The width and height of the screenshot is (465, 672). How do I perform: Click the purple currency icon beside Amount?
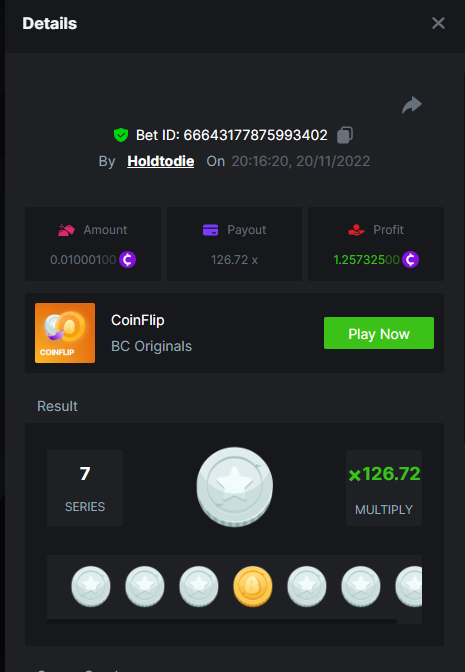click(x=127, y=259)
